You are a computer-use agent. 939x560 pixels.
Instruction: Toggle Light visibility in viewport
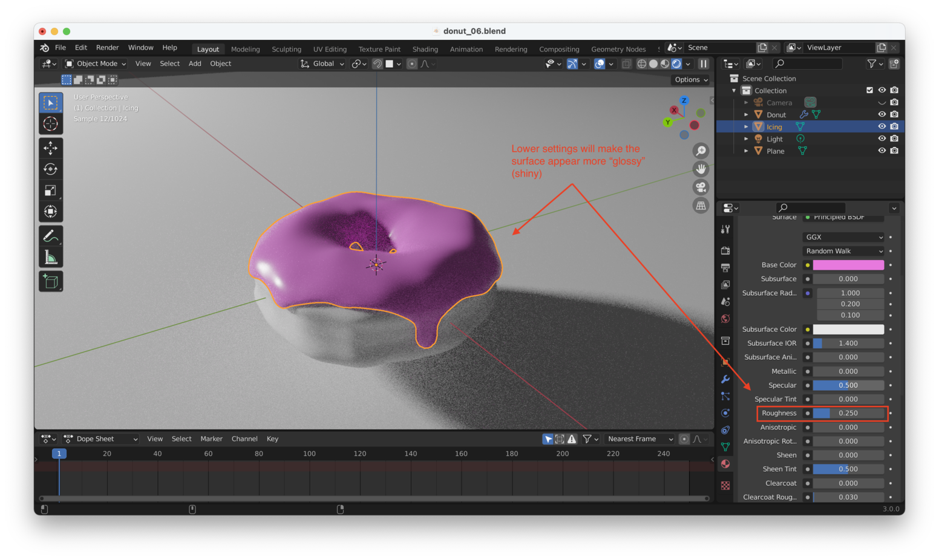pos(882,138)
